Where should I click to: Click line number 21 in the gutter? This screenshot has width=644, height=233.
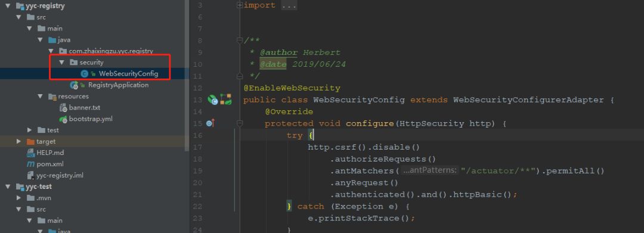coord(198,194)
